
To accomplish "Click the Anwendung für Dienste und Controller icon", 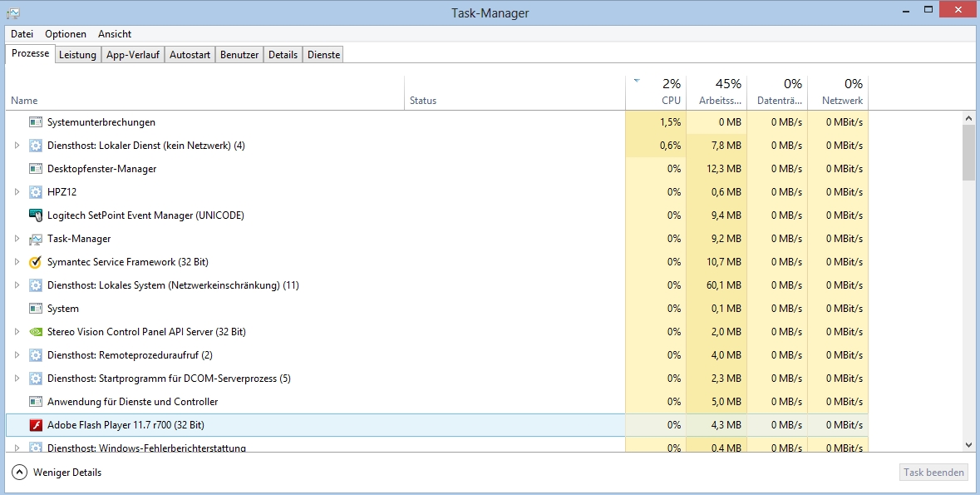I will click(36, 402).
